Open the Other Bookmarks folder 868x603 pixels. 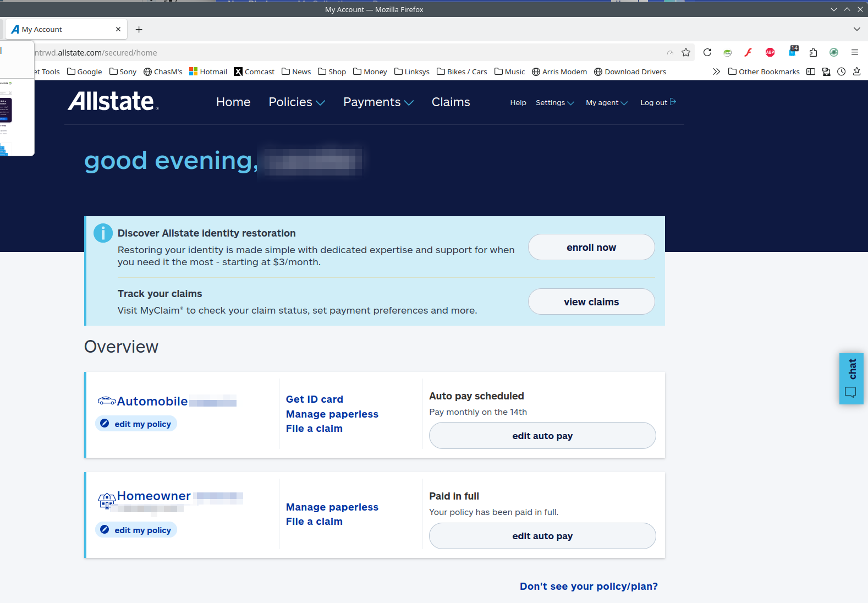click(763, 72)
